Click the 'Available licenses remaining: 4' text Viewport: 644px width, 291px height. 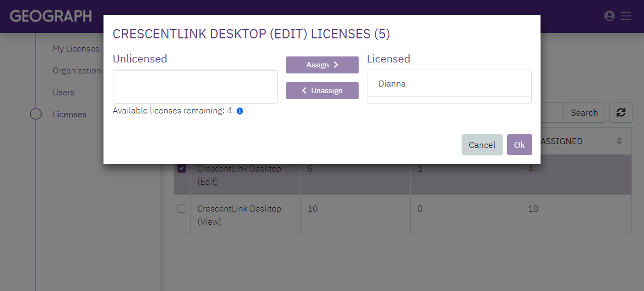[172, 111]
